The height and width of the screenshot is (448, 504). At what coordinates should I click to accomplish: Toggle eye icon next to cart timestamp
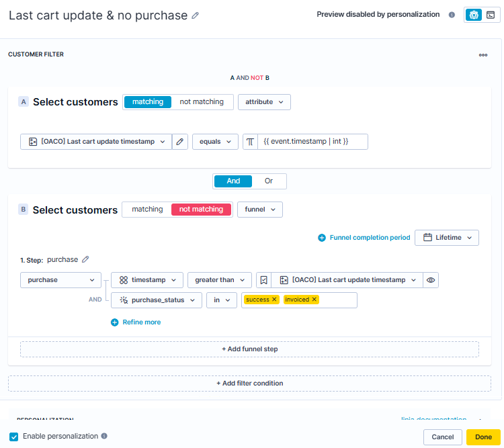431,280
